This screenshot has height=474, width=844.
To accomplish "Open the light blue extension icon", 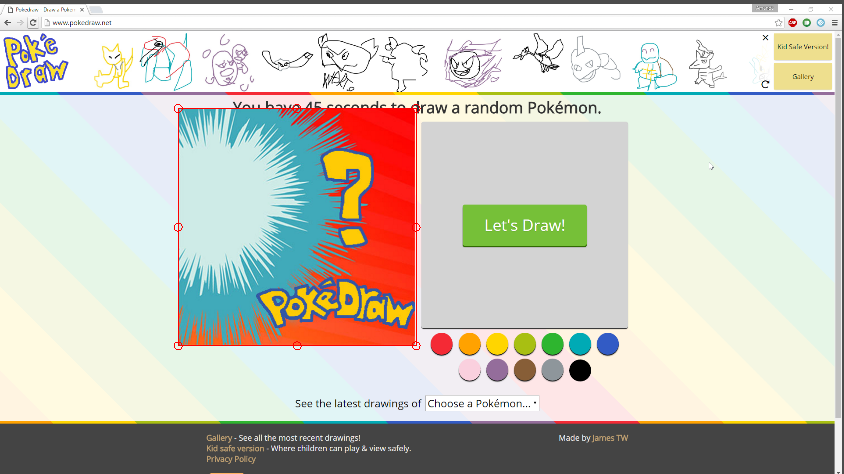I will pos(820,23).
